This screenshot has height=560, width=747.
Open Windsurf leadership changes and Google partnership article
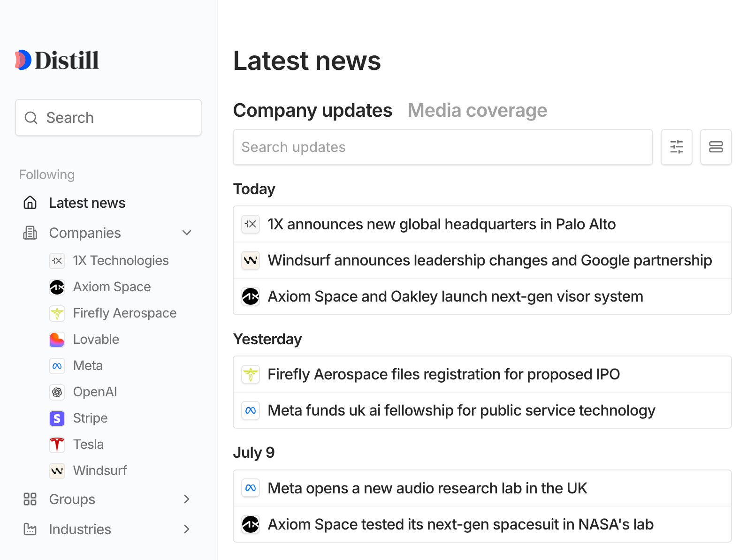(x=482, y=260)
